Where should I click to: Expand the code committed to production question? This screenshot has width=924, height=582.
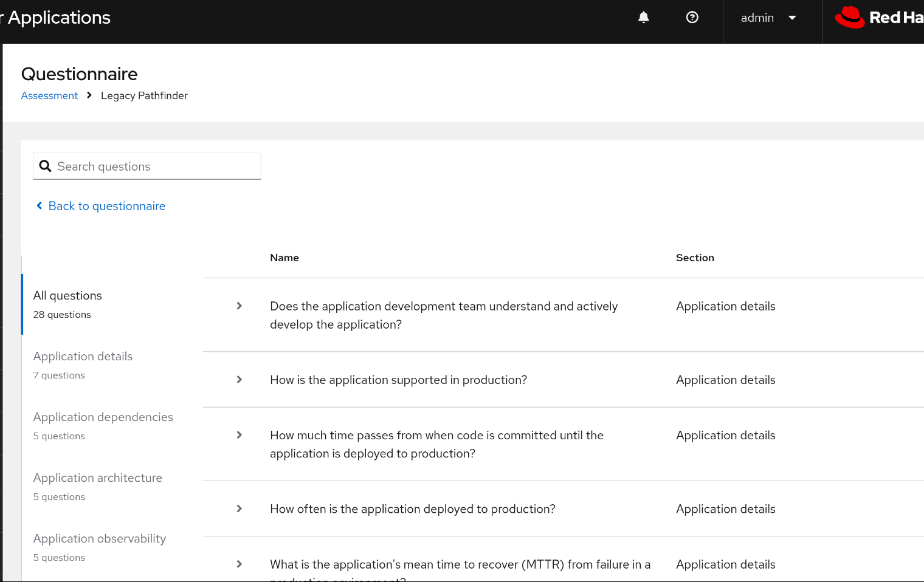pos(239,435)
